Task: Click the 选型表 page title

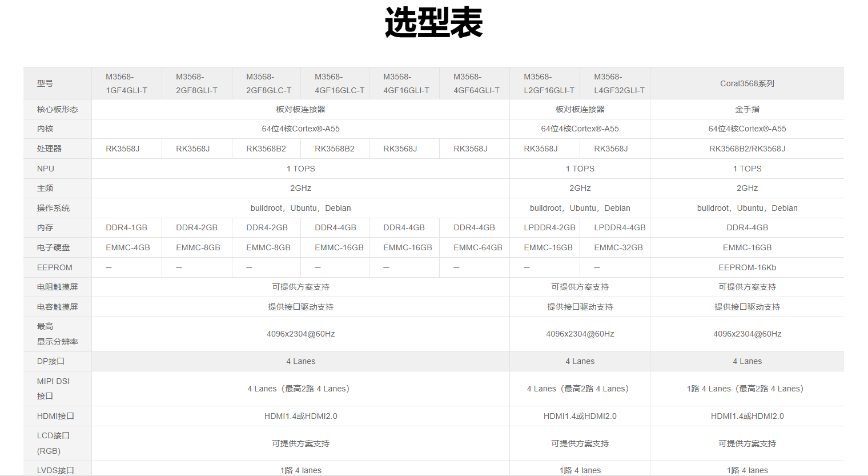Action: 433,23
